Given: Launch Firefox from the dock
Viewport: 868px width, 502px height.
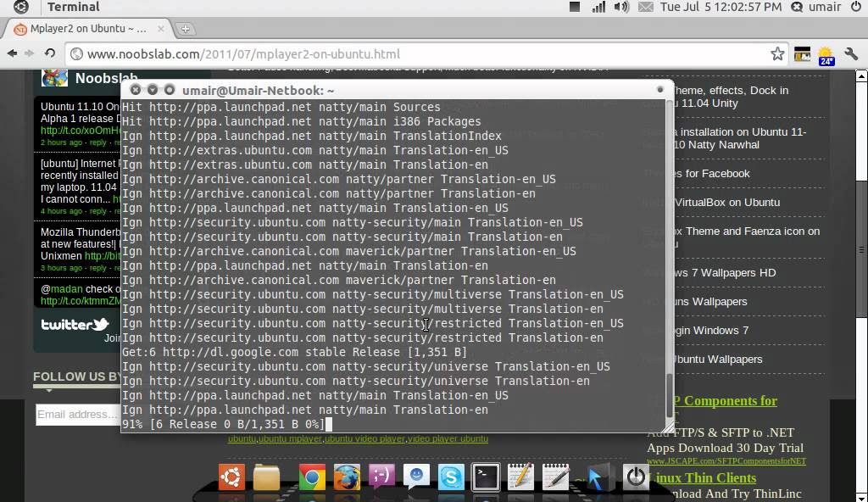Looking at the screenshot, I should point(347,477).
